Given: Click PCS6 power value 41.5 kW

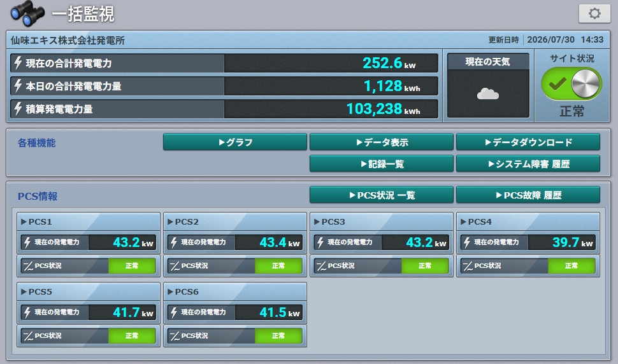Looking at the screenshot, I should click(x=280, y=312).
